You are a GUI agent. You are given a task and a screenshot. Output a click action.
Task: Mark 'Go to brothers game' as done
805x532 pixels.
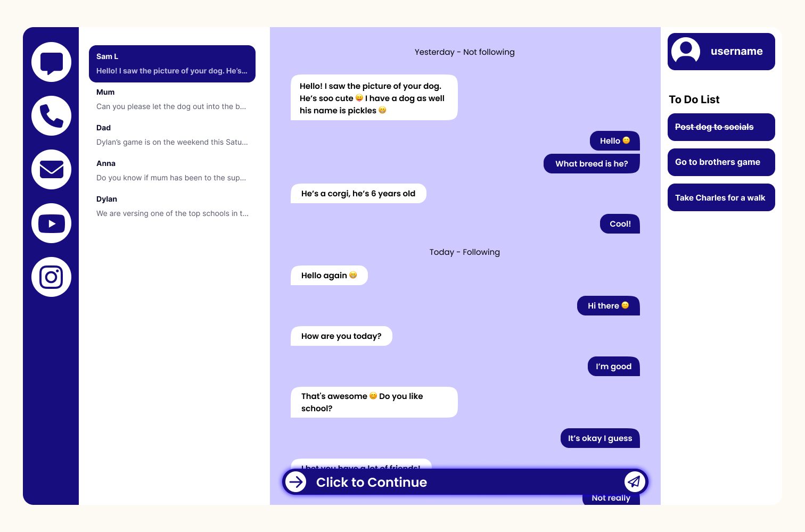click(x=721, y=162)
